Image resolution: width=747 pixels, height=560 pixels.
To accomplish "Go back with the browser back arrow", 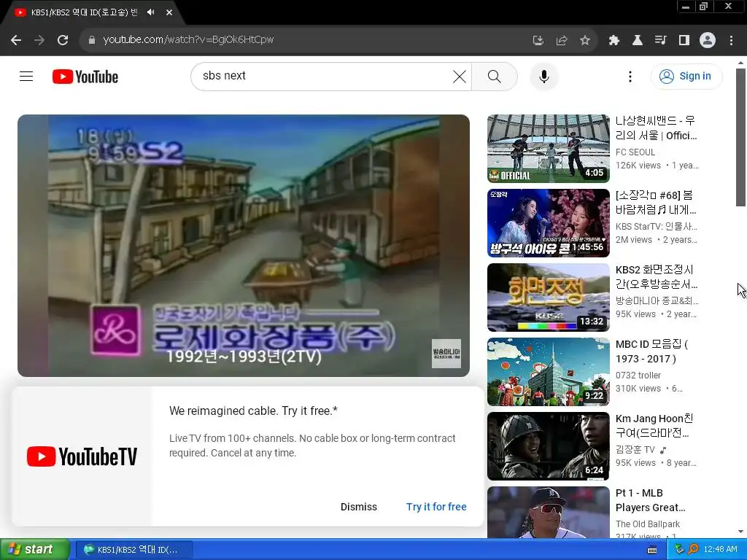I will tap(16, 40).
